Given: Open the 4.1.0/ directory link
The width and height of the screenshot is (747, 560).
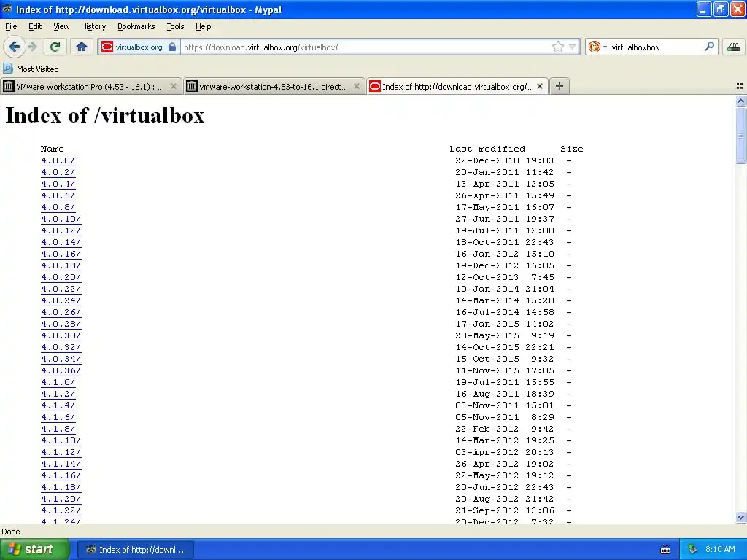Looking at the screenshot, I should coord(58,382).
